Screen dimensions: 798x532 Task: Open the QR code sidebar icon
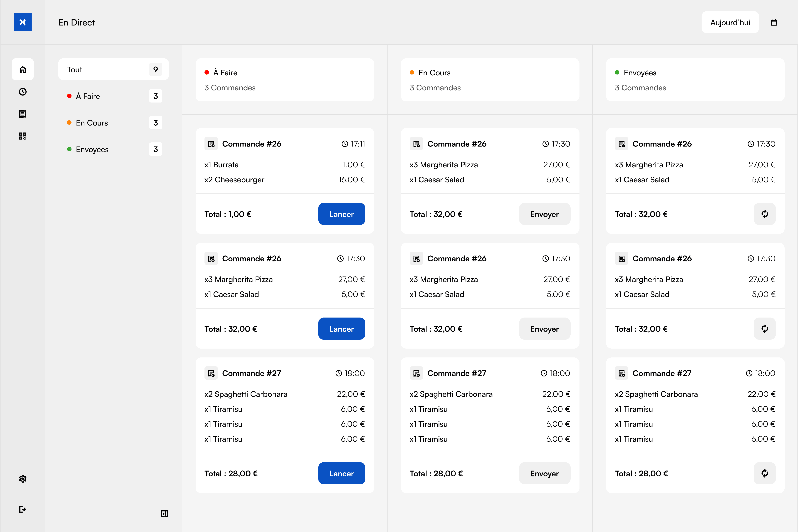[x=23, y=136]
